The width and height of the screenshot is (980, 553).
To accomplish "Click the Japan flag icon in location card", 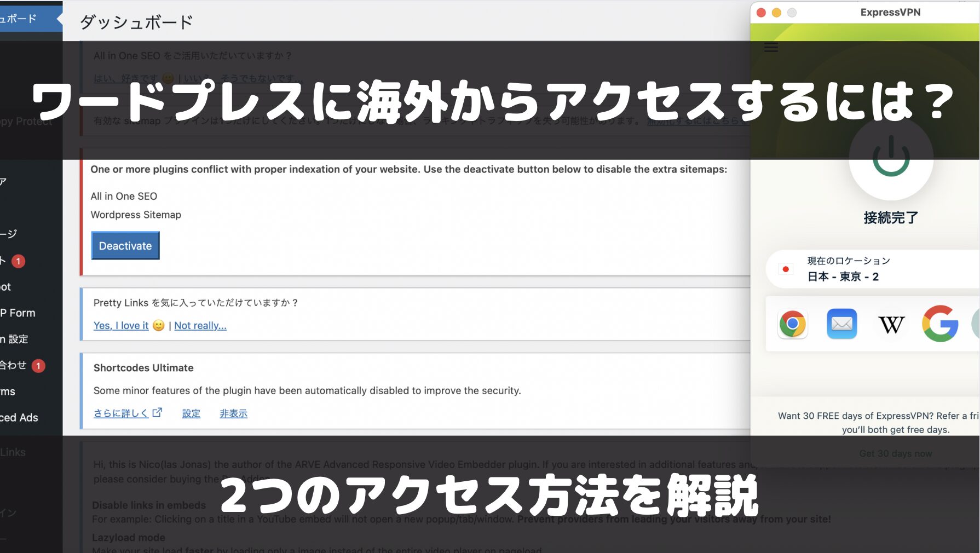I will pos(786,269).
